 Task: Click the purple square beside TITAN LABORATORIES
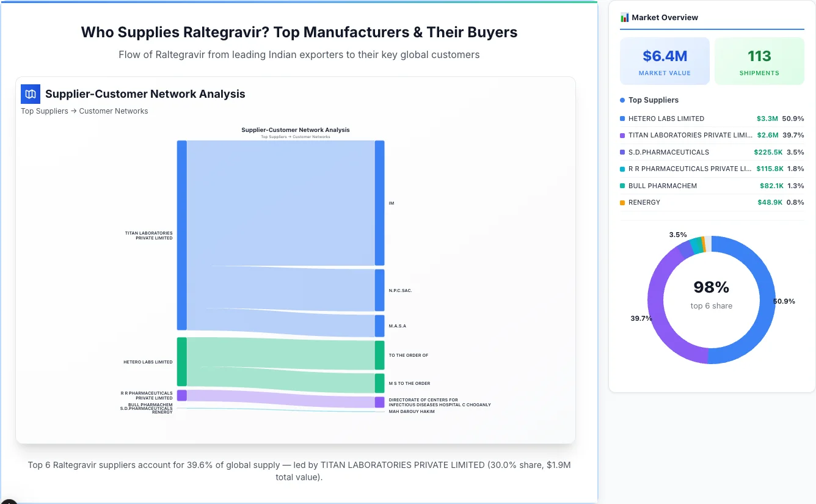point(624,135)
